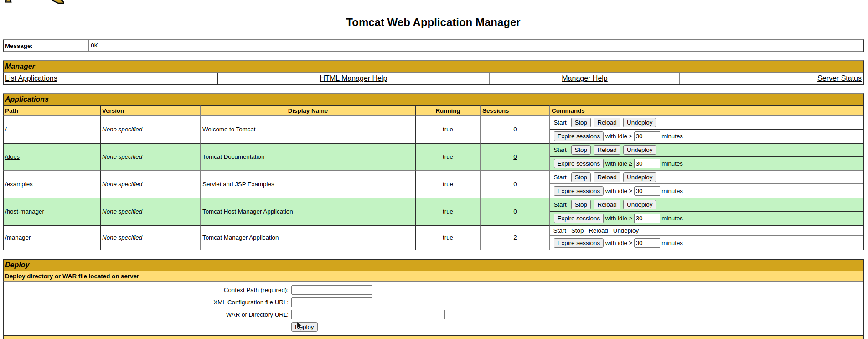This screenshot has height=339, width=868.
Task: Select 'Servlet and JSP Examples' display name
Action: [x=238, y=184]
